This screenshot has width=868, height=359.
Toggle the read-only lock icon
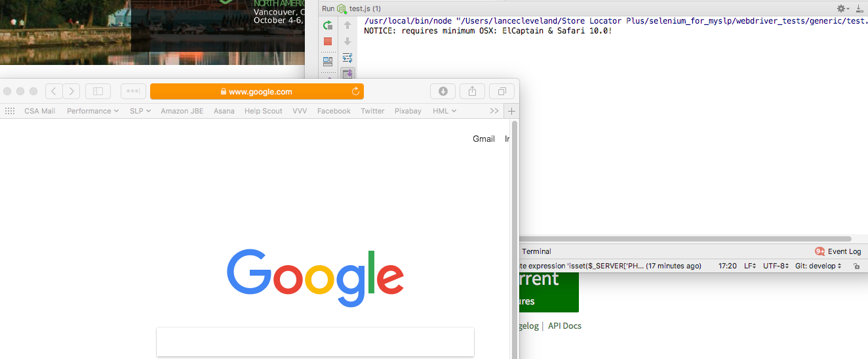tap(856, 266)
